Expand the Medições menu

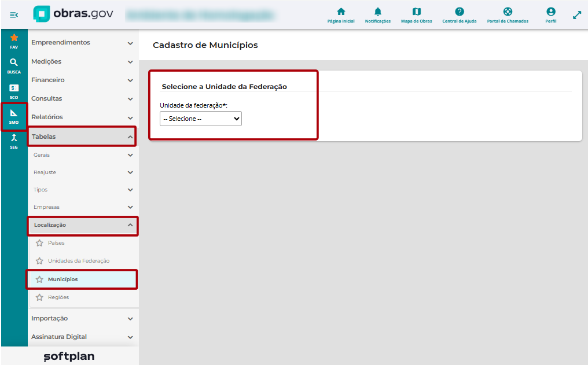[x=83, y=61]
